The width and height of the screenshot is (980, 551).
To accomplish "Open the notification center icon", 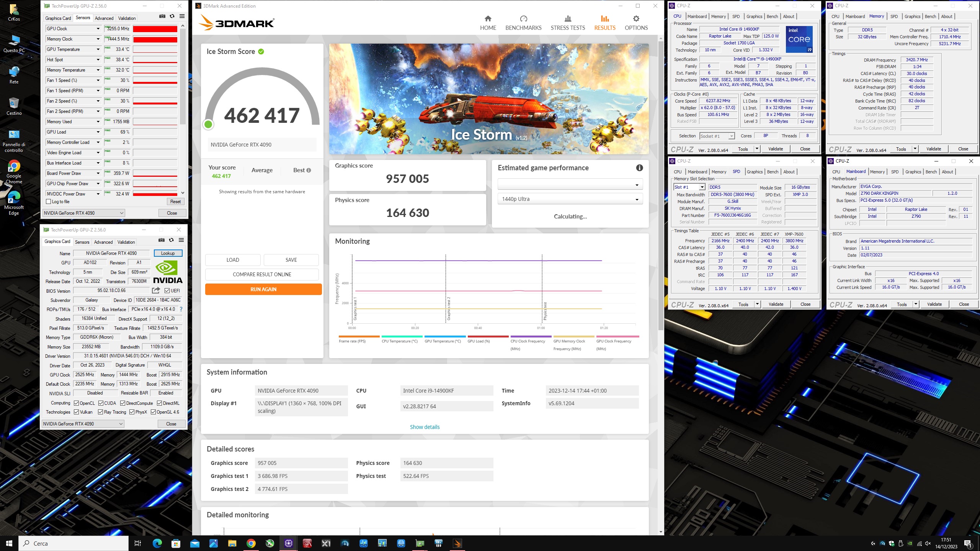I will (968, 543).
